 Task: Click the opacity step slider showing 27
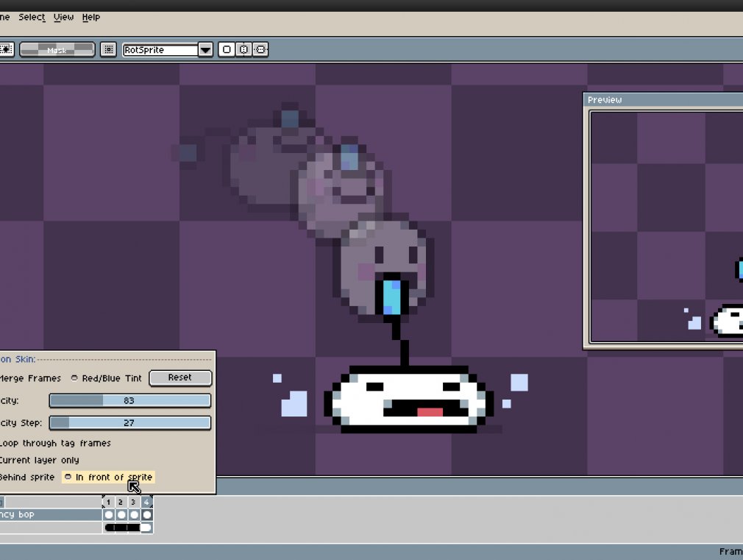(129, 423)
